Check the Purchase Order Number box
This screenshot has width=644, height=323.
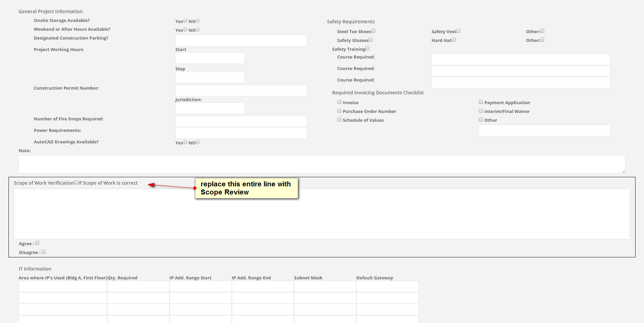coord(339,111)
